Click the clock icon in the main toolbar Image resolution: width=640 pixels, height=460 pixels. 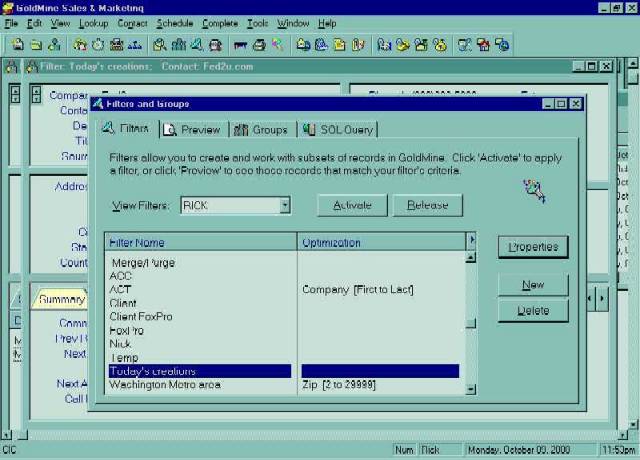tap(98, 45)
